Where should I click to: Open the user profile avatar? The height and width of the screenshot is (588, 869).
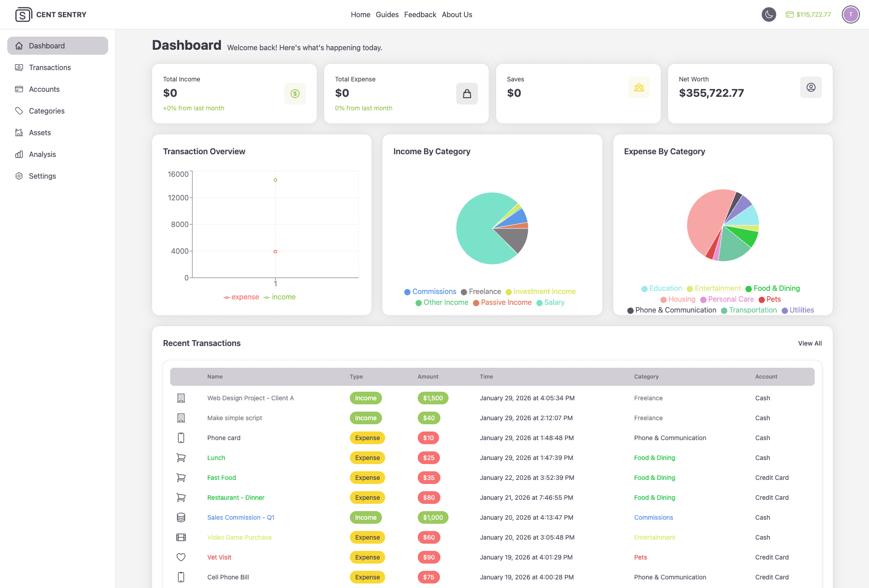pyautogui.click(x=850, y=14)
